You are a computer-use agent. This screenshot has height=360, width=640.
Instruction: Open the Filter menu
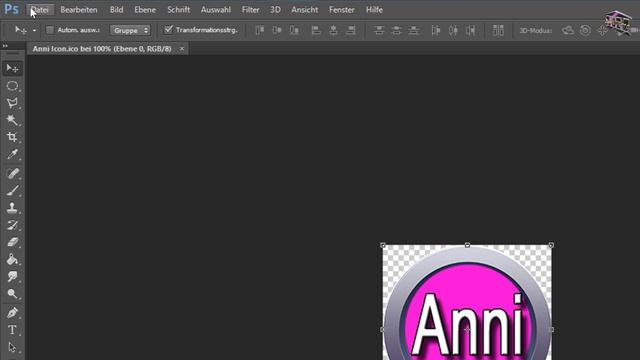(x=250, y=10)
